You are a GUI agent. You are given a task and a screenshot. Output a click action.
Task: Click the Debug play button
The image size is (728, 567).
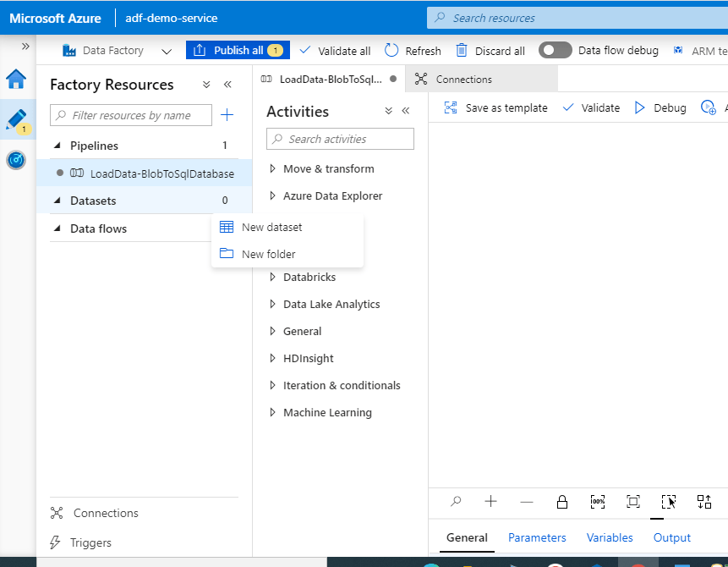[660, 107]
